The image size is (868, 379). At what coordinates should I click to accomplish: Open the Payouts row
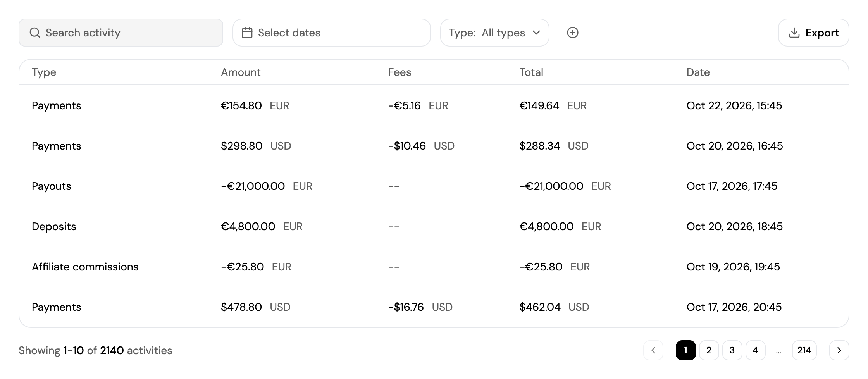434,186
